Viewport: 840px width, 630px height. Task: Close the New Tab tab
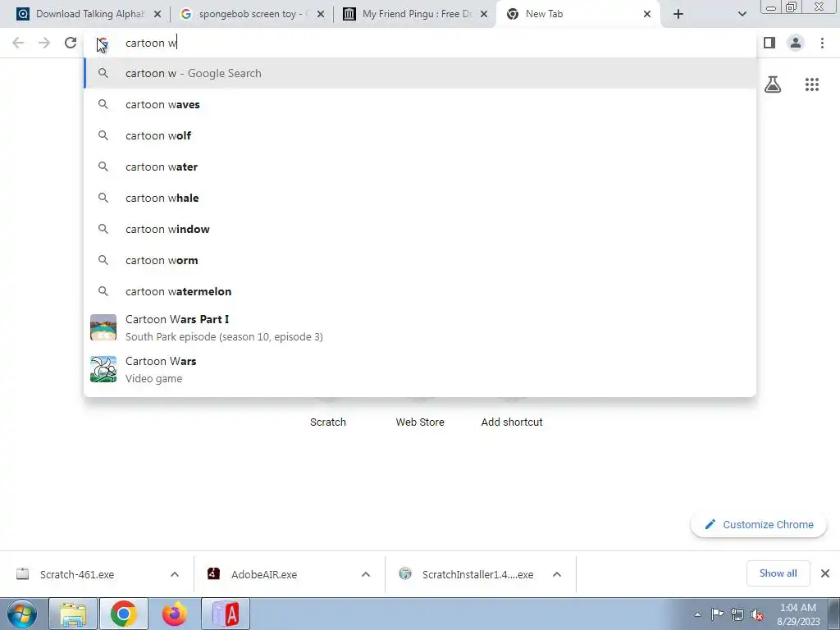pyautogui.click(x=647, y=14)
